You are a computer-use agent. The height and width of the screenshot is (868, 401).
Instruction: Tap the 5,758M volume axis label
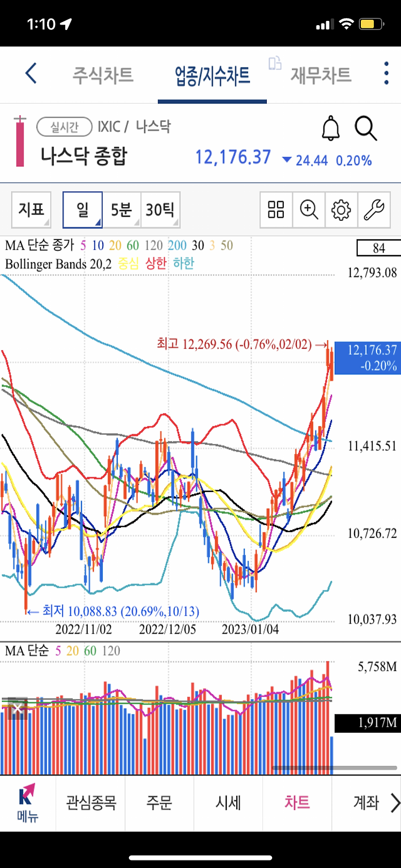[377, 666]
